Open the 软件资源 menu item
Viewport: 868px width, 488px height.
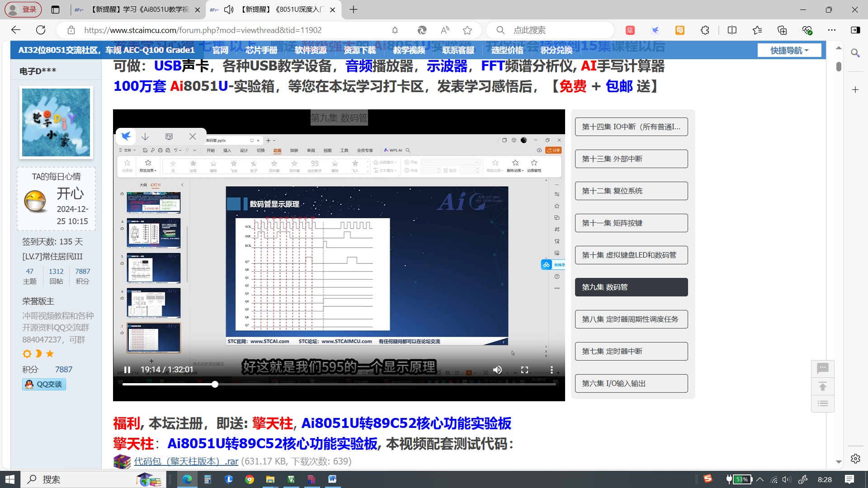[x=311, y=50]
